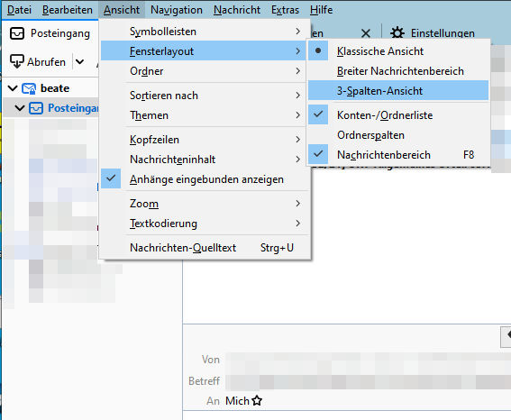Collapse the Posteingang folder
Viewport: 511px width, 420px height.
[20, 108]
